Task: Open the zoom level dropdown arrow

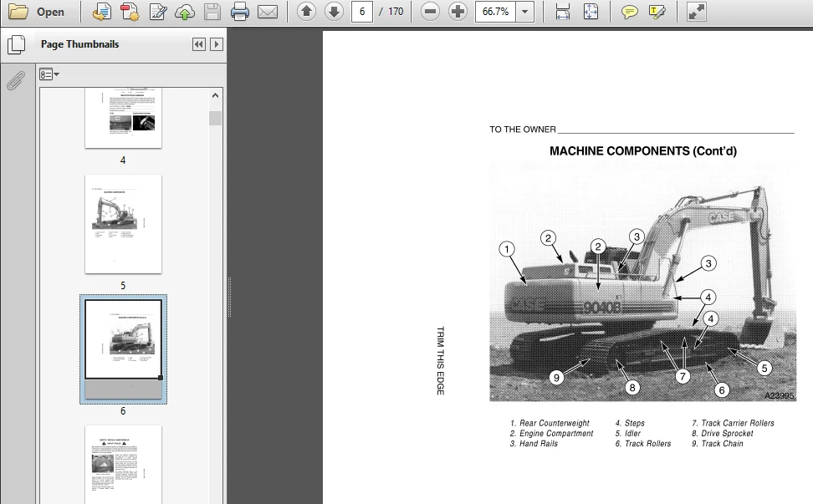Action: tap(524, 12)
